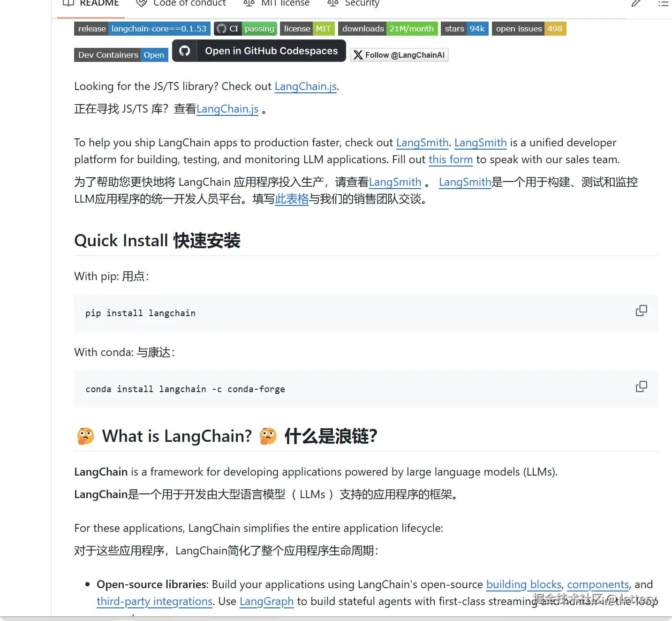Click the stars 94k badge
Screen dimensions: 672x621
pos(465,29)
